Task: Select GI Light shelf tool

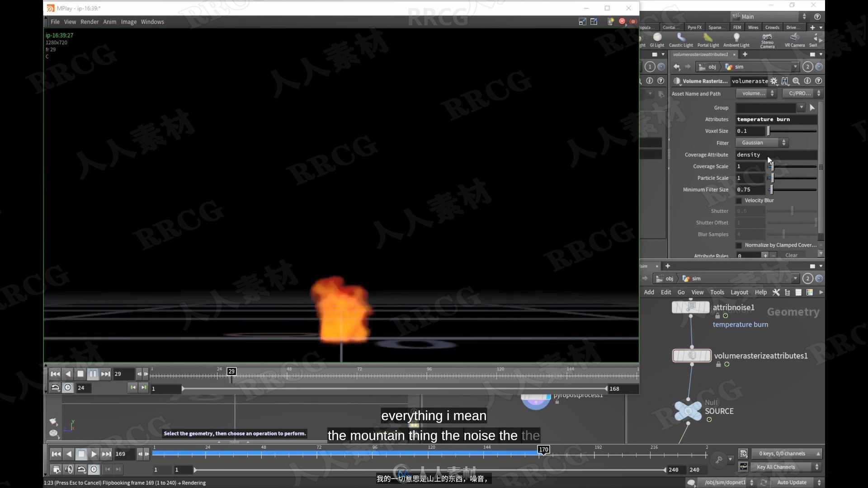Action: coord(657,40)
